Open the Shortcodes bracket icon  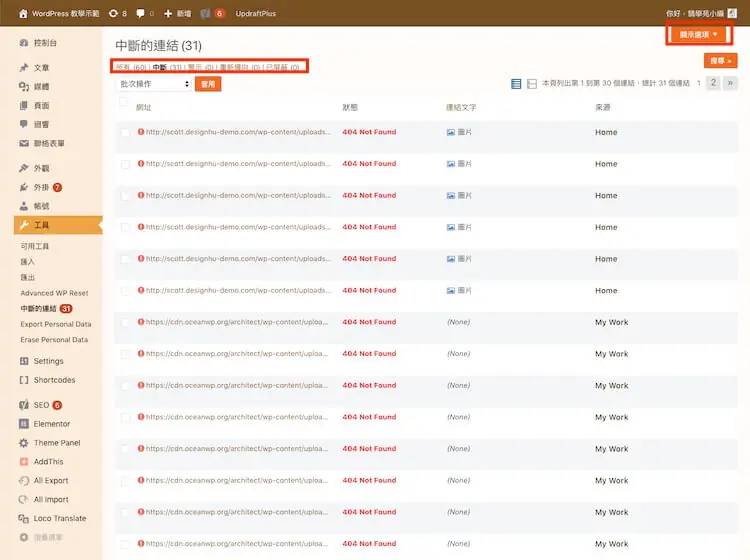[23, 380]
